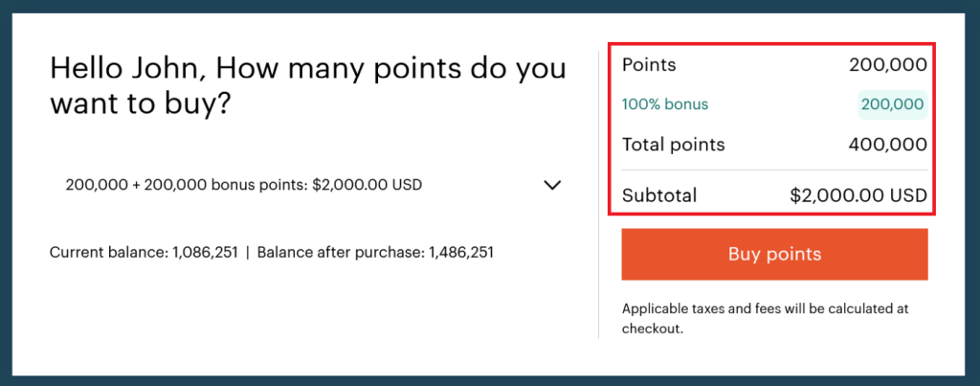Click Balance after purchase 1,486,251 text

(x=375, y=253)
